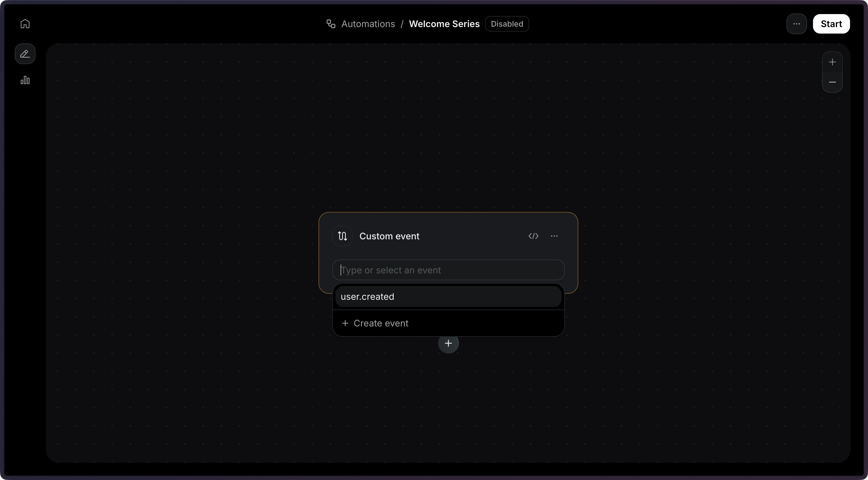Focus the Type or select an event field
Image resolution: width=868 pixels, height=480 pixels.
[x=448, y=270]
